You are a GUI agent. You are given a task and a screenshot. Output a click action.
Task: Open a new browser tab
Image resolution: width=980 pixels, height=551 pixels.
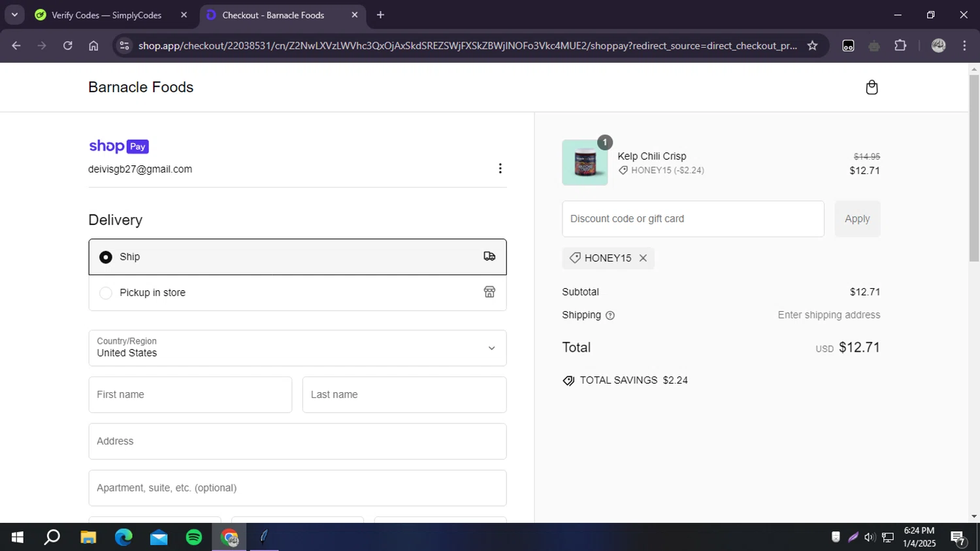[x=380, y=15]
